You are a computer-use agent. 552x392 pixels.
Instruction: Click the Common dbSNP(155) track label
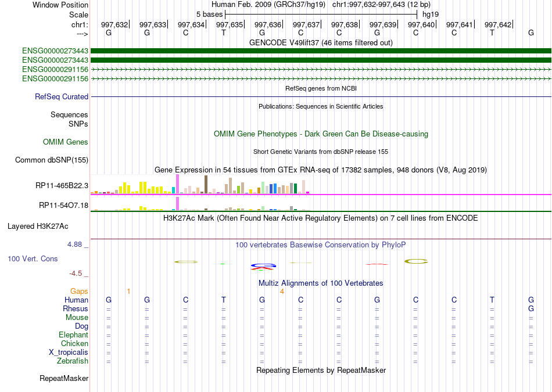(x=51, y=160)
